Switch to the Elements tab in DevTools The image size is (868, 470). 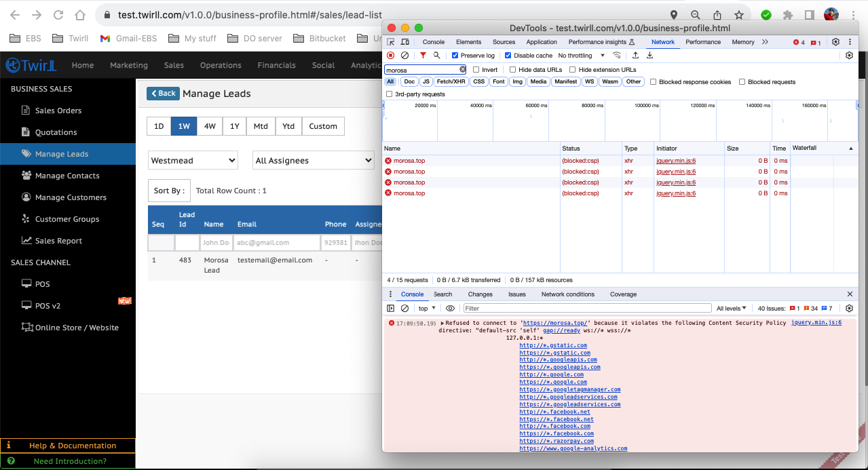468,42
